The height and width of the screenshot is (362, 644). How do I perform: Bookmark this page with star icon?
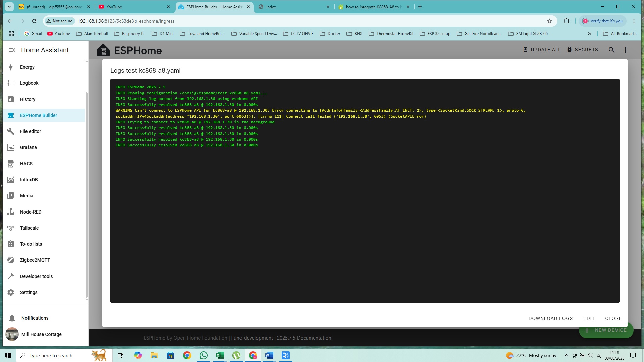(x=549, y=21)
